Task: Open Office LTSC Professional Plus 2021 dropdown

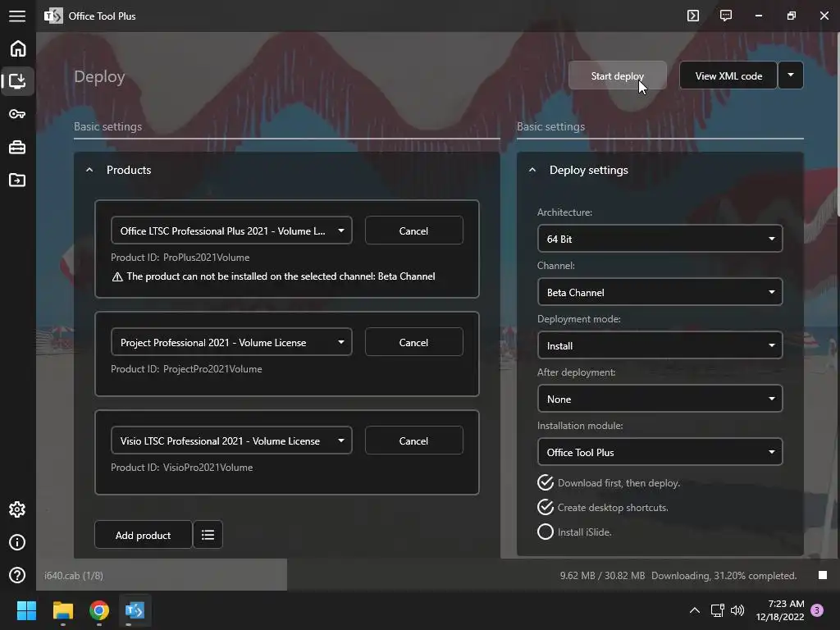Action: [x=231, y=231]
